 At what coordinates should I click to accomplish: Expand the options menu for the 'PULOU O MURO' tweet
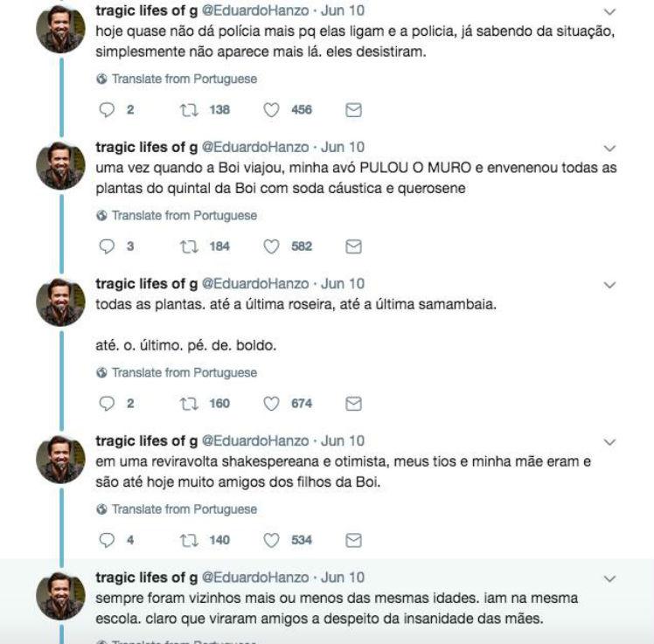point(610,149)
